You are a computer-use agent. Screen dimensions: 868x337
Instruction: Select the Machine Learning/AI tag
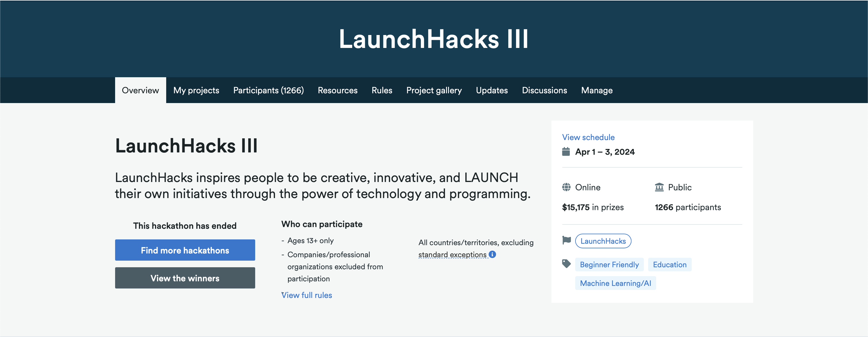click(615, 283)
